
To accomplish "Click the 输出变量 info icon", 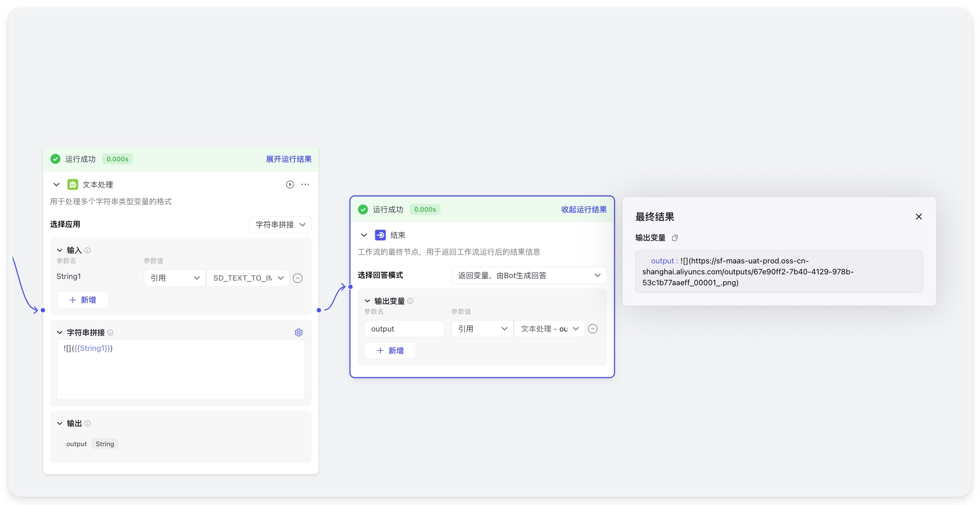I will point(411,301).
